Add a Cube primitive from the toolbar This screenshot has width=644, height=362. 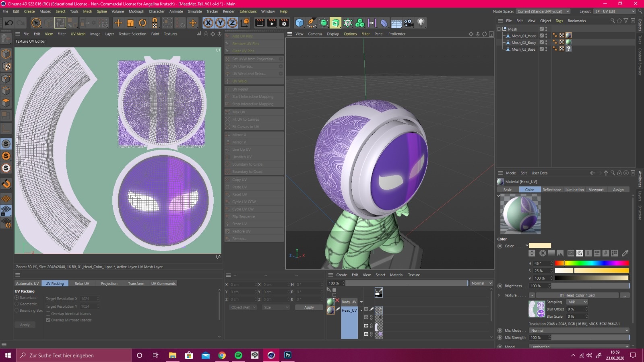299,23
